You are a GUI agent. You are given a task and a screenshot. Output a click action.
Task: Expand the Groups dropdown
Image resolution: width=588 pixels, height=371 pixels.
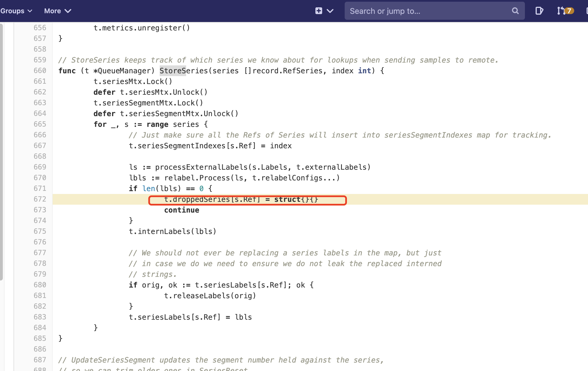coord(30,11)
